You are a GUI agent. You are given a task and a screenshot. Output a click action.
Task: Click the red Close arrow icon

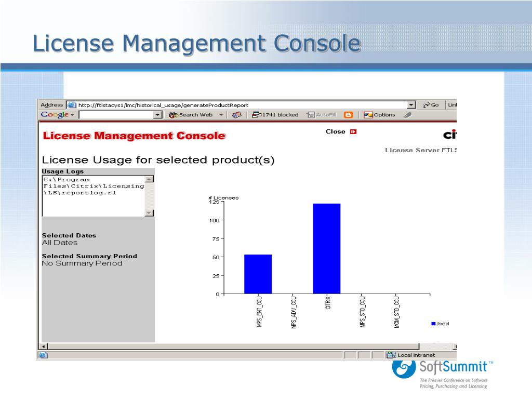[353, 131]
